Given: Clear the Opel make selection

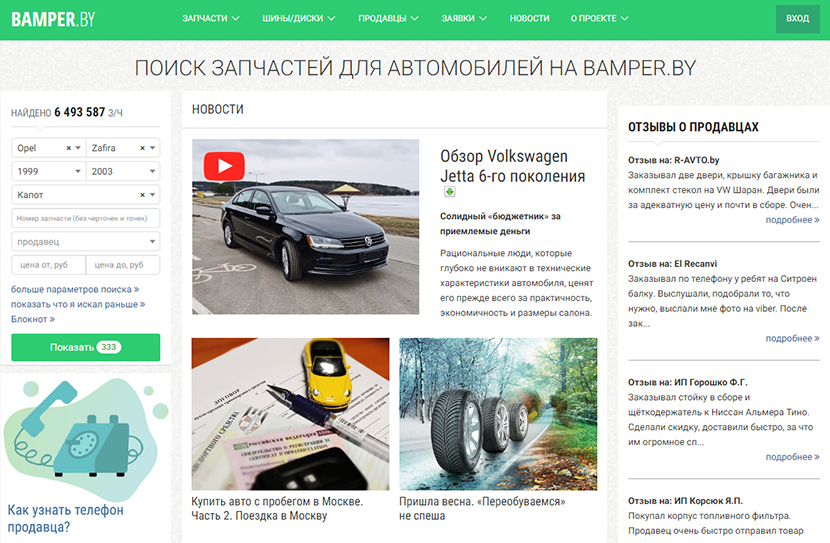Looking at the screenshot, I should point(69,148).
